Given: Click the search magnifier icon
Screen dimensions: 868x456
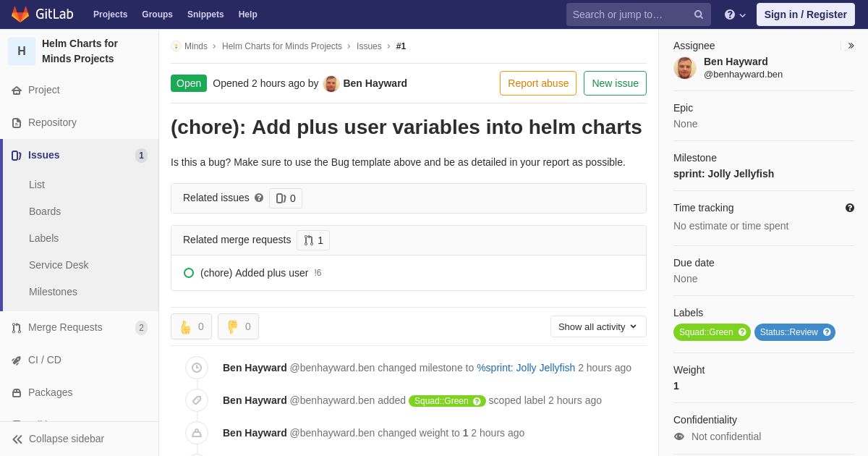Looking at the screenshot, I should (x=699, y=14).
